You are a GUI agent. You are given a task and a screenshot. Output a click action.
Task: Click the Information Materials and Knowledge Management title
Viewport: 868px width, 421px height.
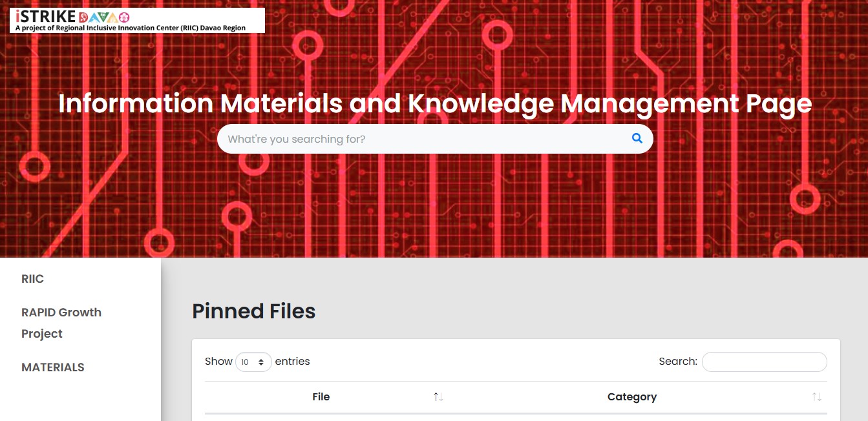tap(434, 103)
